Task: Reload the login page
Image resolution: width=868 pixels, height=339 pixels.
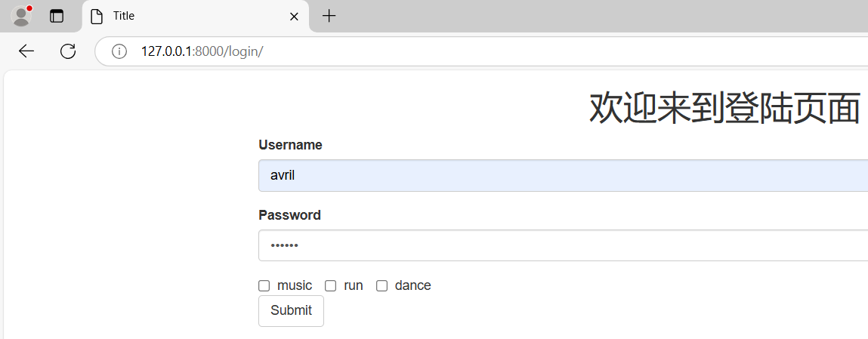Action: point(68,51)
